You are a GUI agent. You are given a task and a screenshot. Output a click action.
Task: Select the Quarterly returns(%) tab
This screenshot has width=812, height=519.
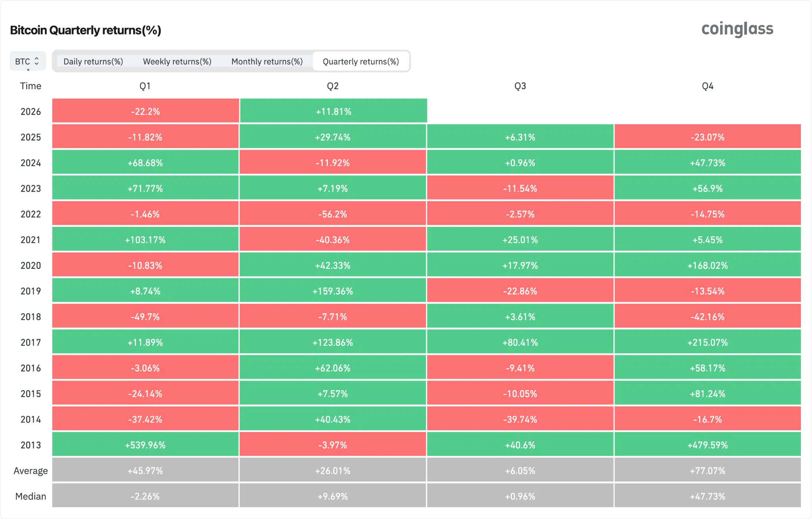tap(361, 61)
